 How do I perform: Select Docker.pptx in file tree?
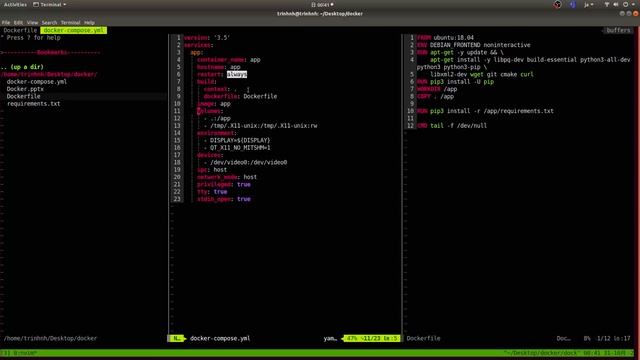pyautogui.click(x=25, y=89)
